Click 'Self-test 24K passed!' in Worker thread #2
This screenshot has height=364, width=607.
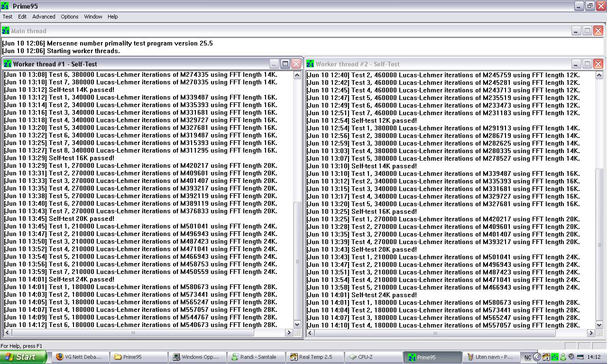[x=362, y=295]
